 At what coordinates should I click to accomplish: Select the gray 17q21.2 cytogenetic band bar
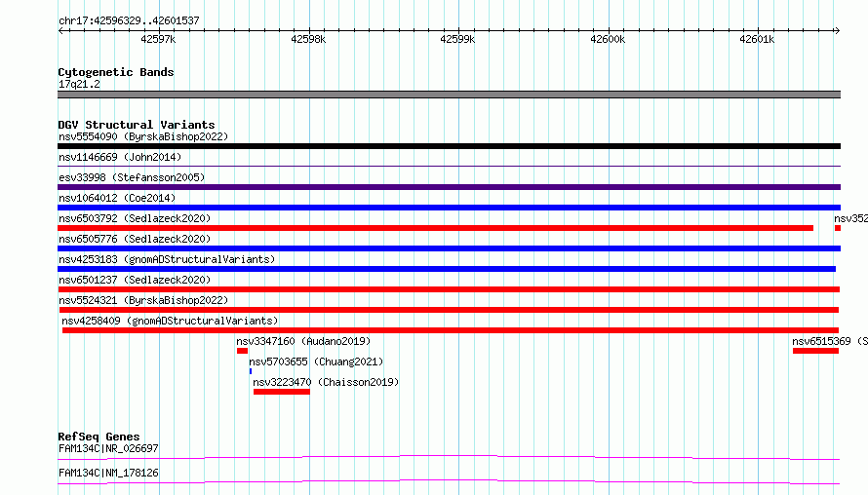point(449,95)
